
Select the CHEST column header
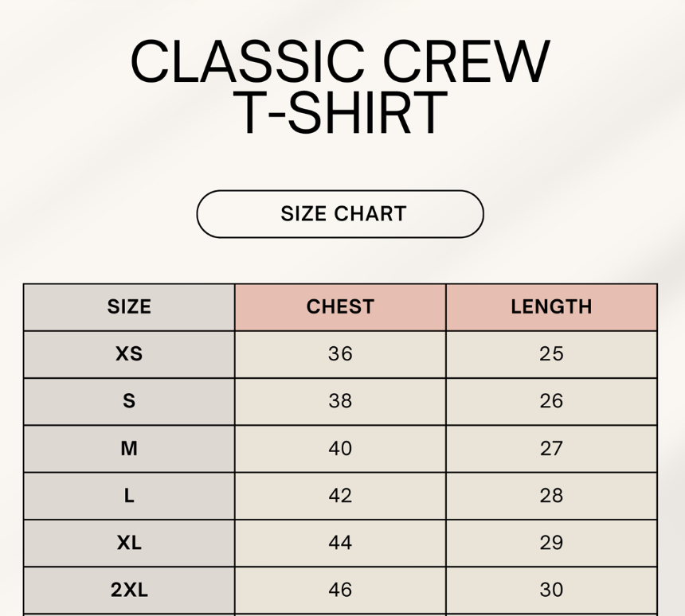coord(340,307)
